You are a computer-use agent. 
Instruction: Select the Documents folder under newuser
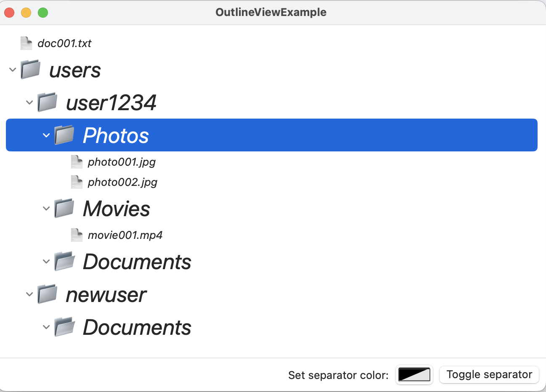(x=137, y=327)
